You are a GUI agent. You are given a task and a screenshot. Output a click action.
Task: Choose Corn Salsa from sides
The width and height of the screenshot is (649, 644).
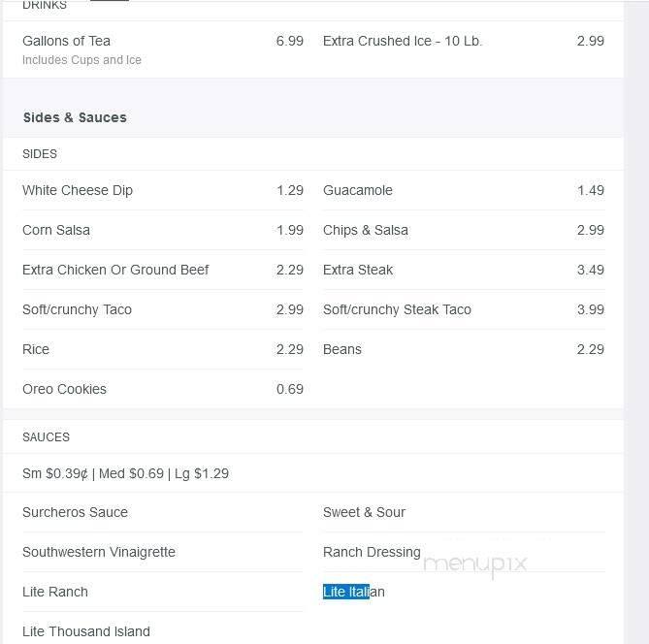tap(56, 230)
